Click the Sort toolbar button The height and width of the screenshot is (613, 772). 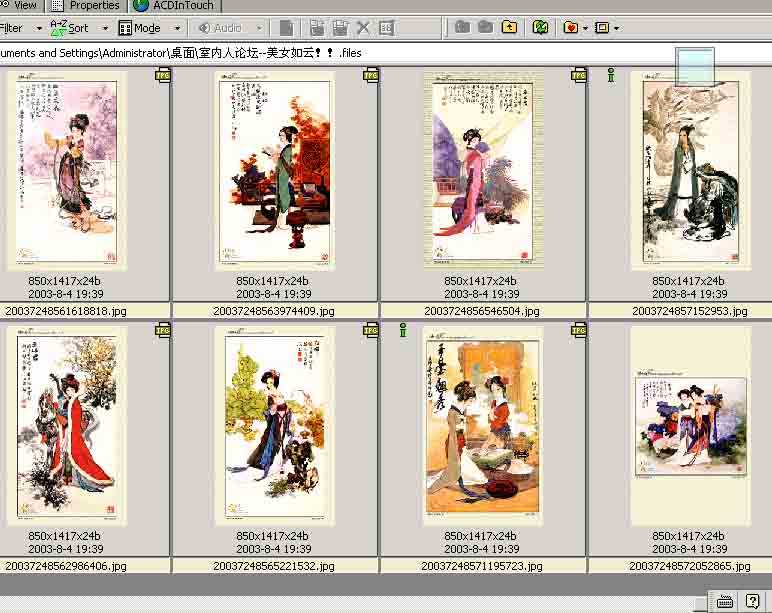pyautogui.click(x=69, y=28)
